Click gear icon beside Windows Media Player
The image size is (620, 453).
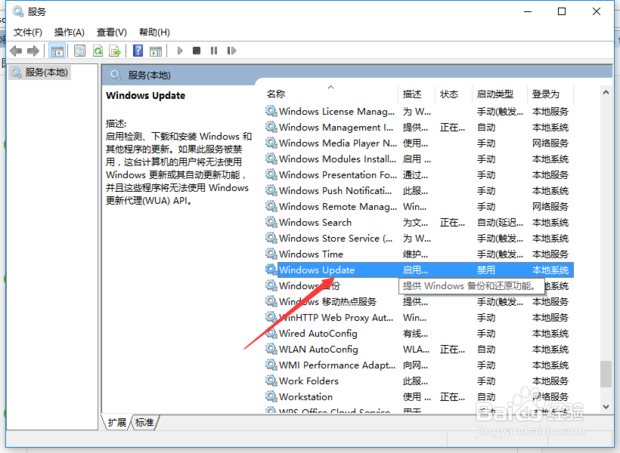tap(271, 143)
